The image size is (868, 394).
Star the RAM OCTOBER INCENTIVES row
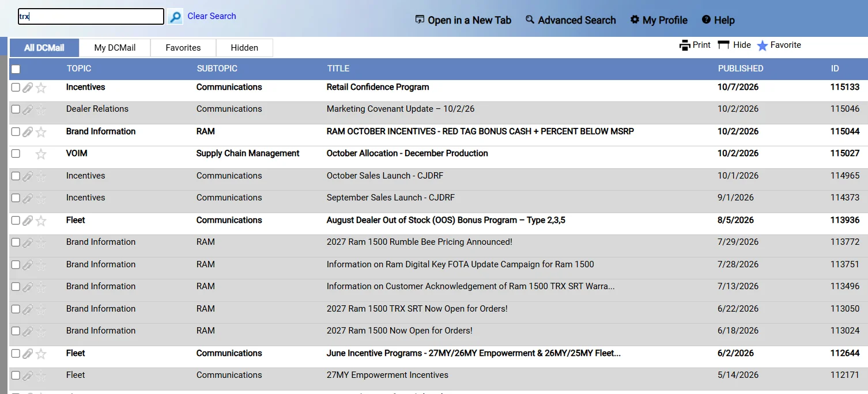click(x=41, y=132)
